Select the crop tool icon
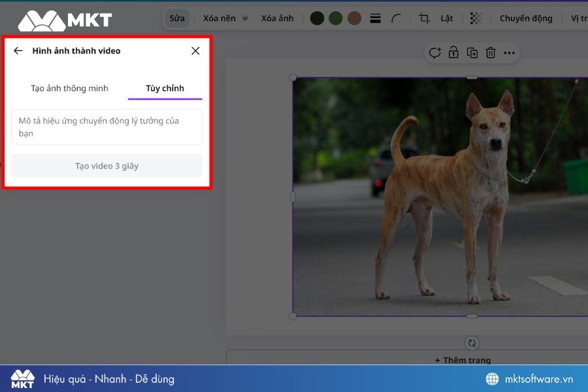 click(424, 18)
